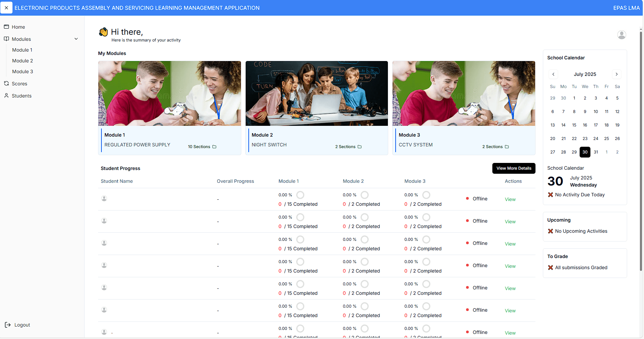
Task: Click the Wednesday date label
Action: point(583,185)
